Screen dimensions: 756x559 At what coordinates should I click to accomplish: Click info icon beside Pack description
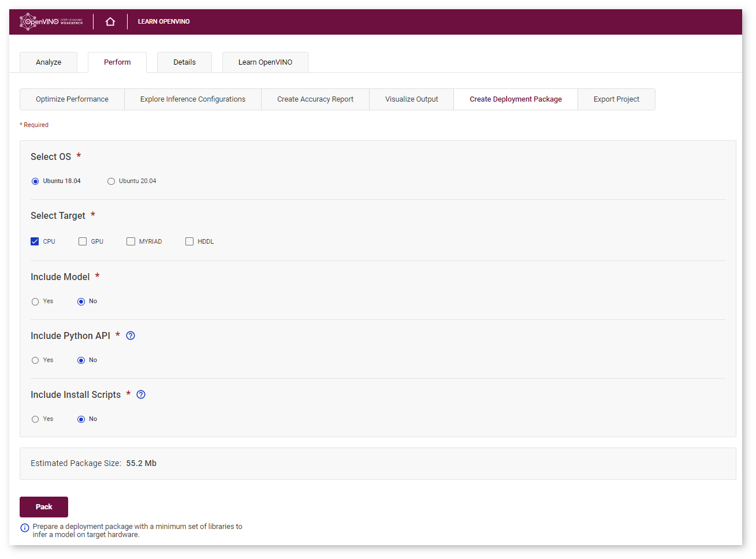pos(25,528)
